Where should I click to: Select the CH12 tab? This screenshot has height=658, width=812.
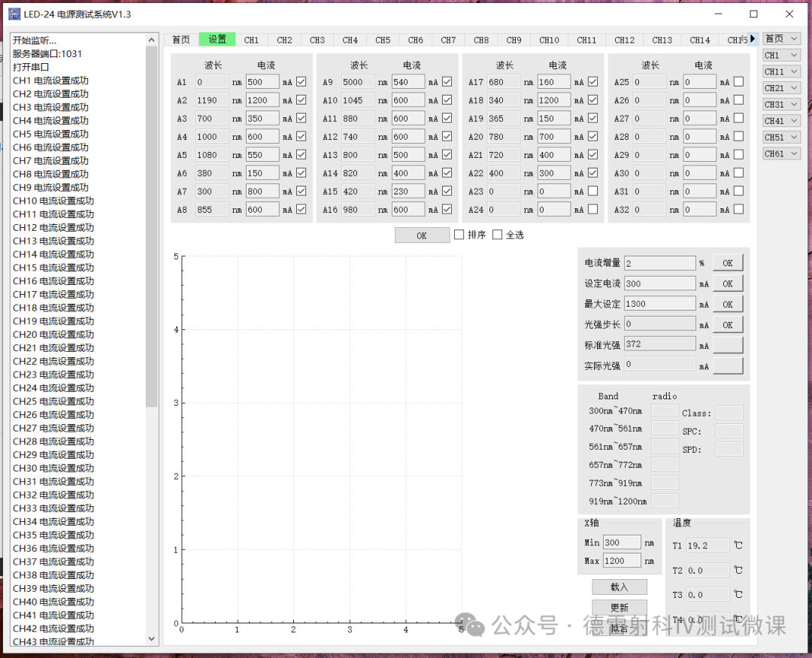tap(624, 40)
